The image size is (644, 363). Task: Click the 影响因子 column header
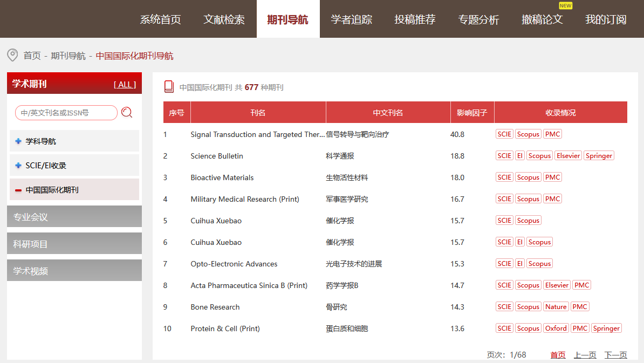[472, 113]
